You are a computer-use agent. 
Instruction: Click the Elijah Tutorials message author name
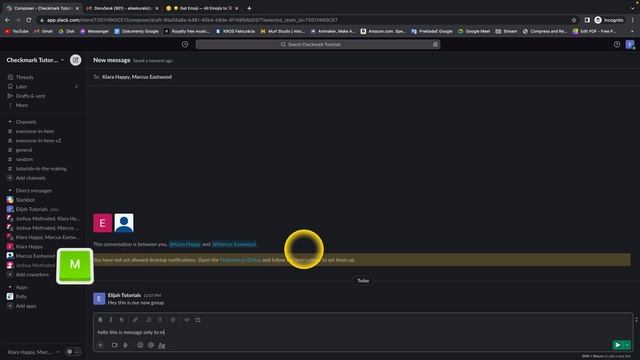(124, 295)
